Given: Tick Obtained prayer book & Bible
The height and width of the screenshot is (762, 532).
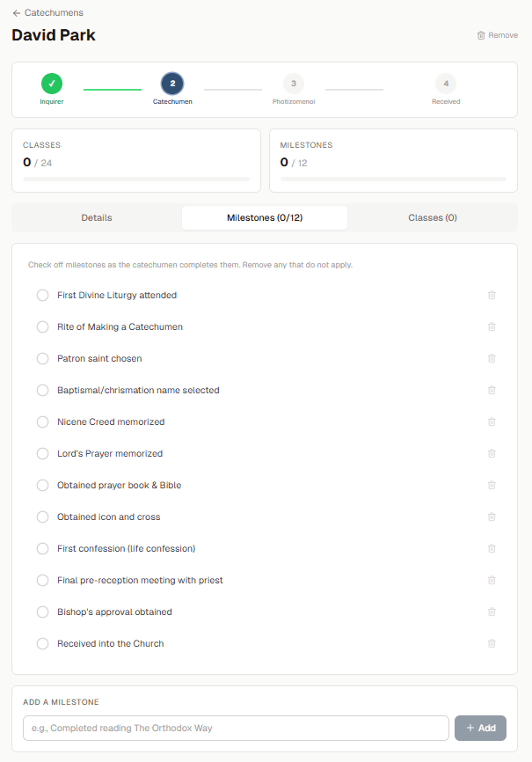Looking at the screenshot, I should point(43,485).
